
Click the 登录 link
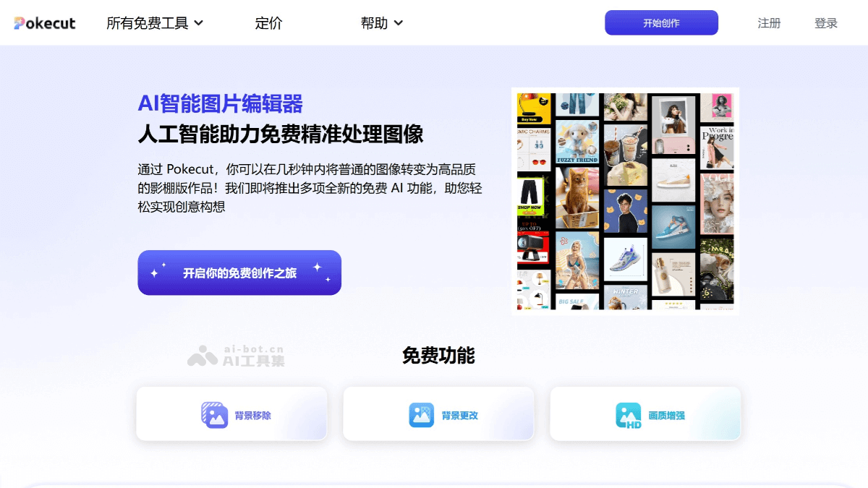(825, 22)
